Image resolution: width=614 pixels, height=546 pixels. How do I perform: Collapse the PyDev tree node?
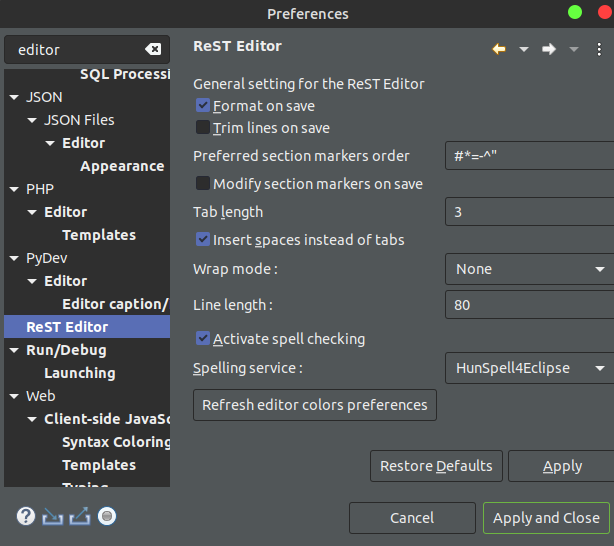pos(14,258)
